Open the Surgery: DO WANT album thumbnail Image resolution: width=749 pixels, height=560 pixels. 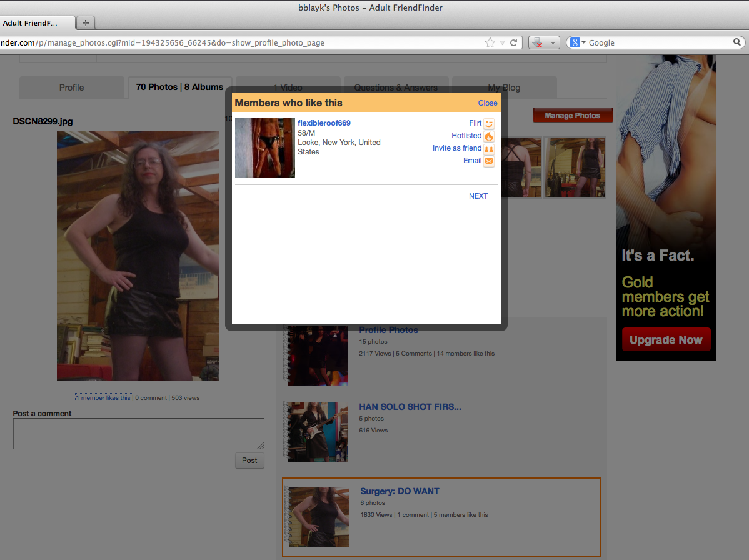point(319,517)
